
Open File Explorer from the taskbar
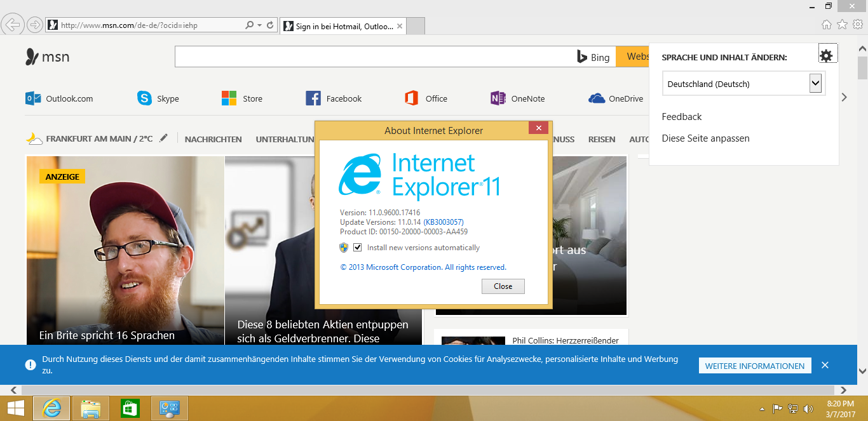[x=91, y=408]
